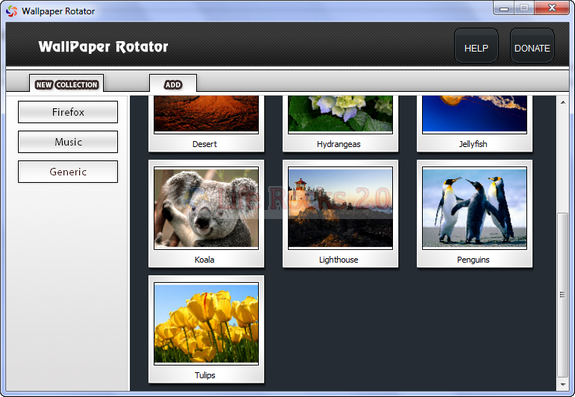Viewport: 575px width, 397px height.
Task: Open the Music collection
Action: (68, 141)
